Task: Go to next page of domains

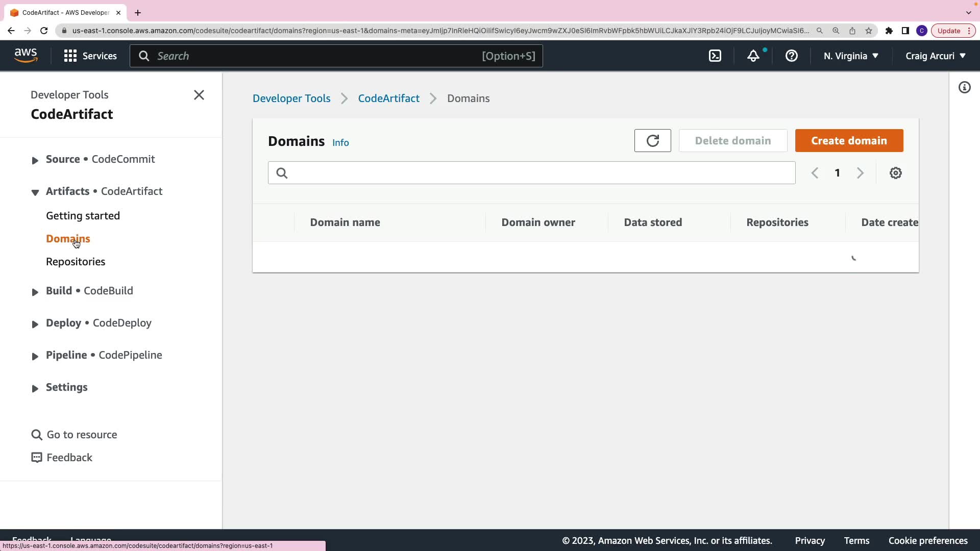Action: [860, 173]
